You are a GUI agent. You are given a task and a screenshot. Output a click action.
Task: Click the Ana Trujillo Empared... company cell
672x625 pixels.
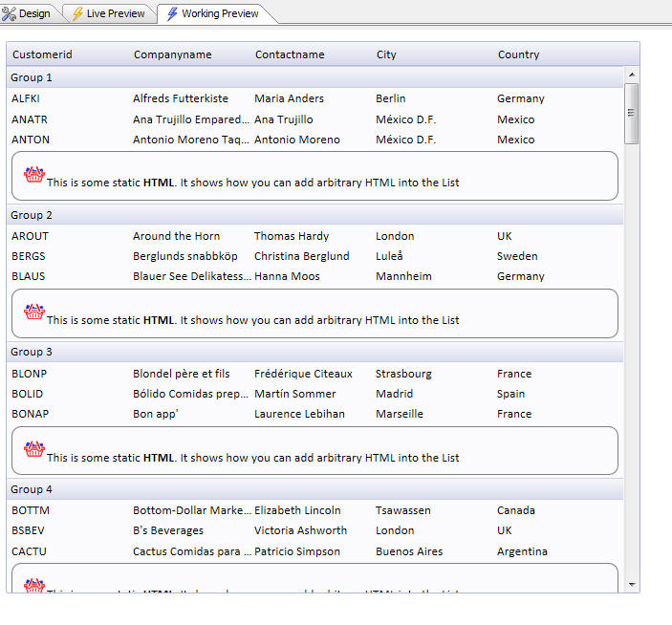pos(191,119)
